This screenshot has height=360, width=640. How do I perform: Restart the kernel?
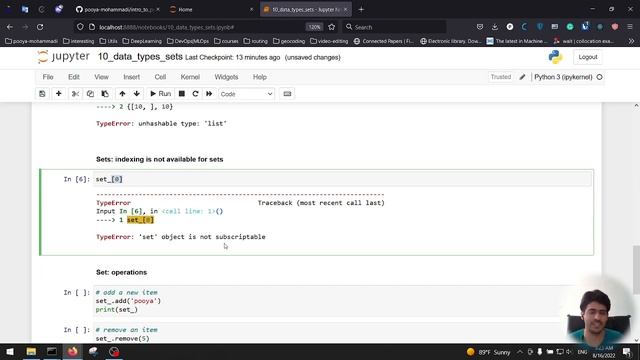[x=196, y=94]
